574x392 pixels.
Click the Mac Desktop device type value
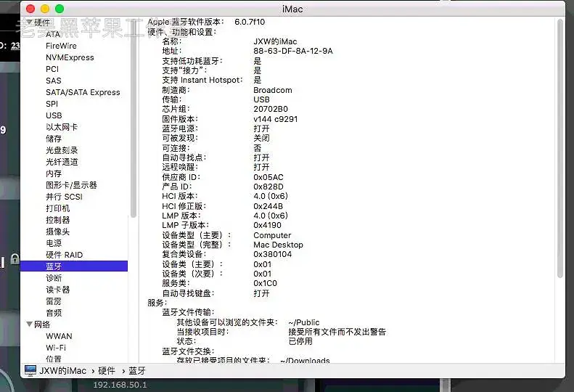[x=278, y=245]
